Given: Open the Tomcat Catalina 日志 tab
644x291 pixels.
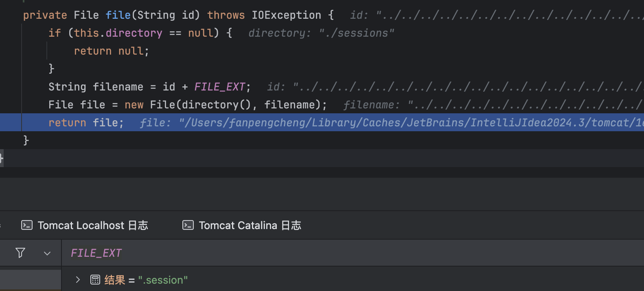Looking at the screenshot, I should (250, 225).
